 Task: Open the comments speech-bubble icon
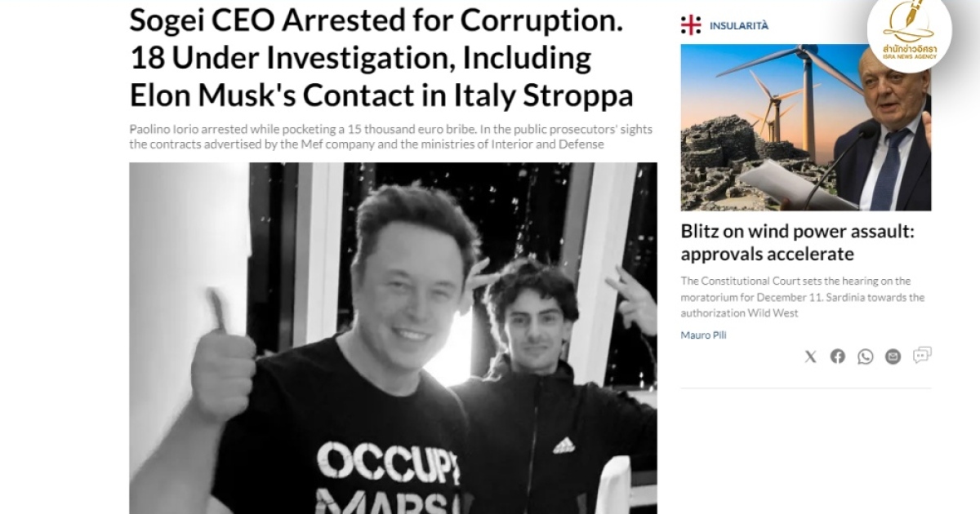(x=922, y=356)
